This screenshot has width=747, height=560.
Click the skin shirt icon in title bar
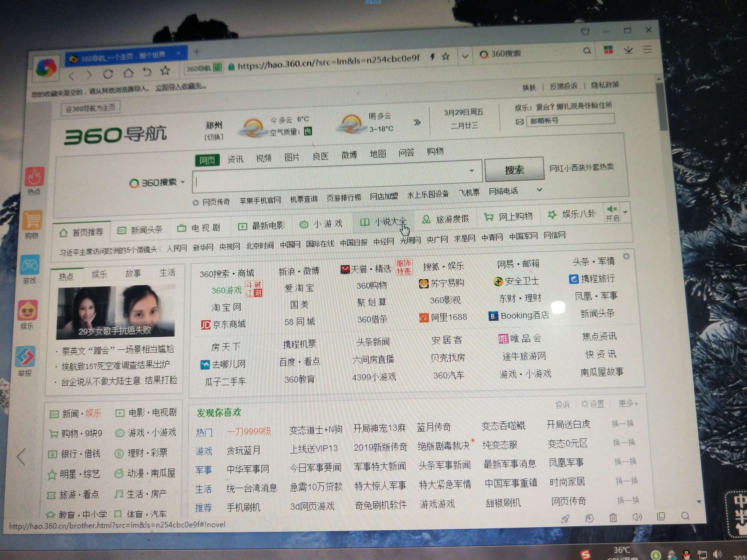point(585,32)
